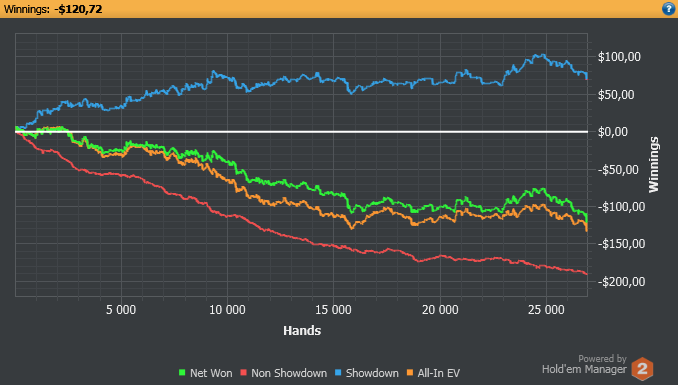
Task: Click the Powered by Hold'em Manager text
Action: pos(584,364)
